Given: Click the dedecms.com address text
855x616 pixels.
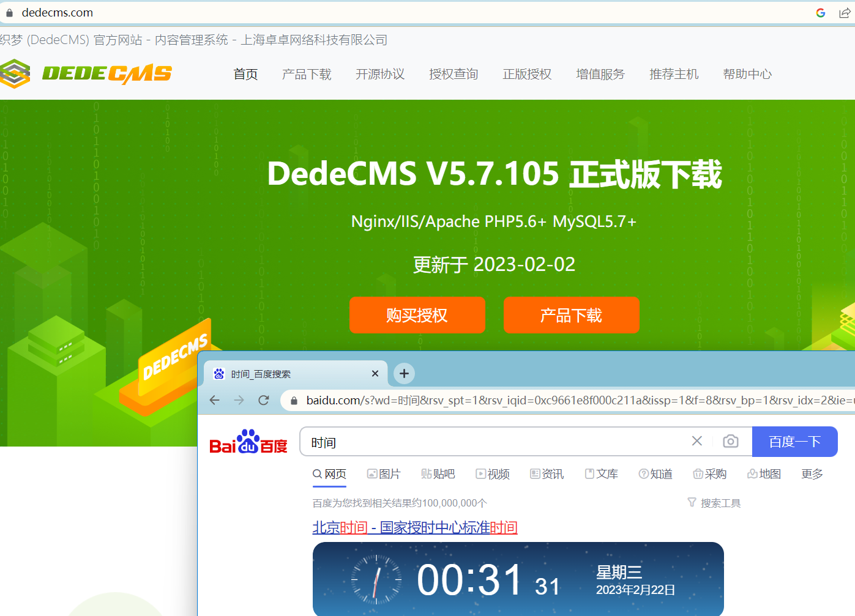Looking at the screenshot, I should (58, 12).
